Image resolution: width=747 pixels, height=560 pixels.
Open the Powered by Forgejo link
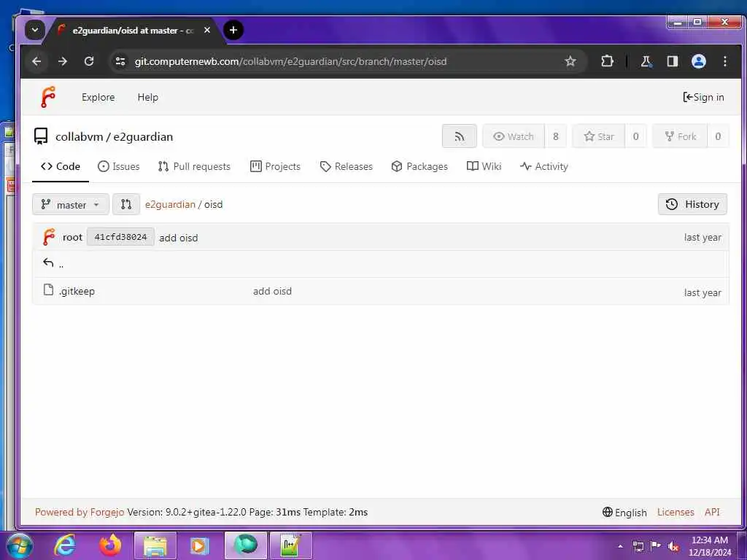tap(80, 513)
